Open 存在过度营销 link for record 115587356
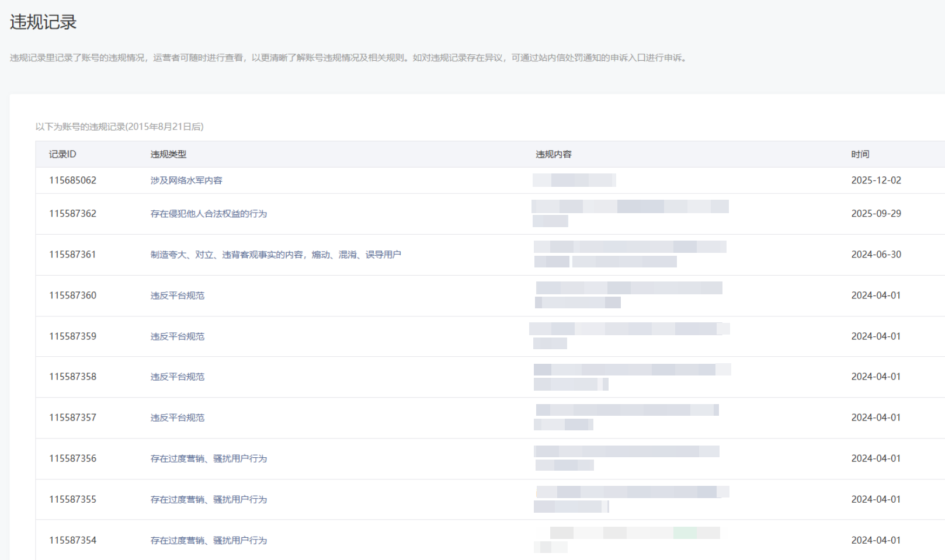 pos(209,458)
